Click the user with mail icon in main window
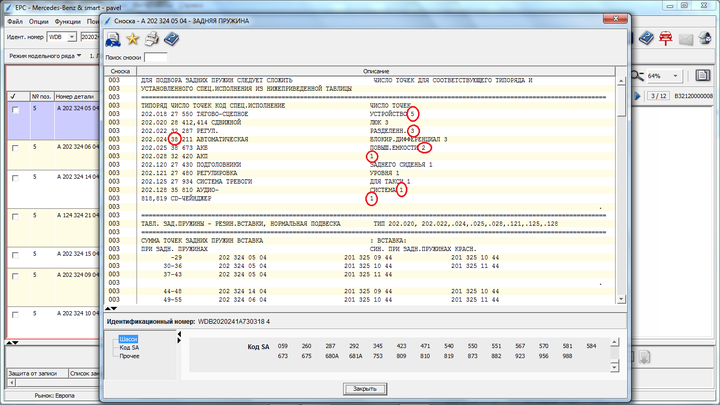Screen dimensions: 720x405 pyautogui.click(x=705, y=38)
